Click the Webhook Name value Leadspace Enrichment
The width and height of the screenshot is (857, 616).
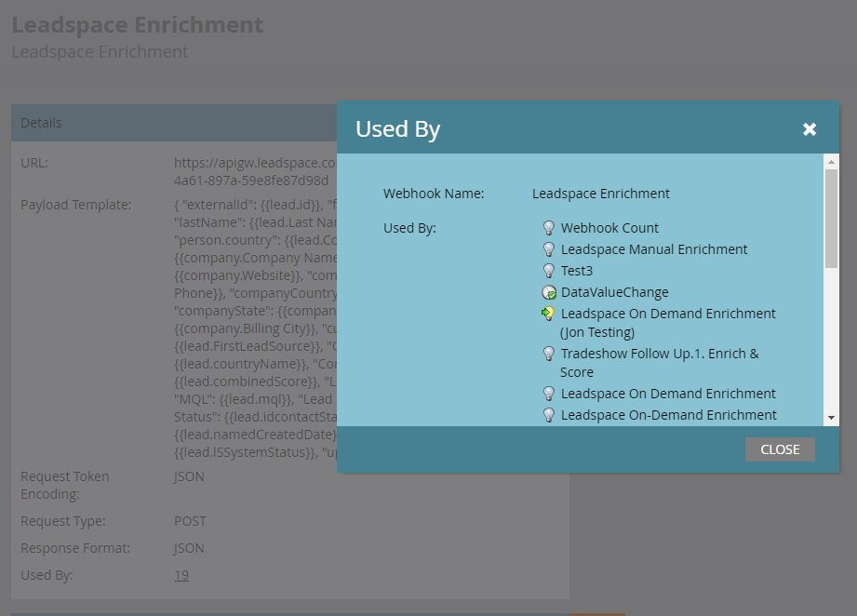pyautogui.click(x=601, y=194)
